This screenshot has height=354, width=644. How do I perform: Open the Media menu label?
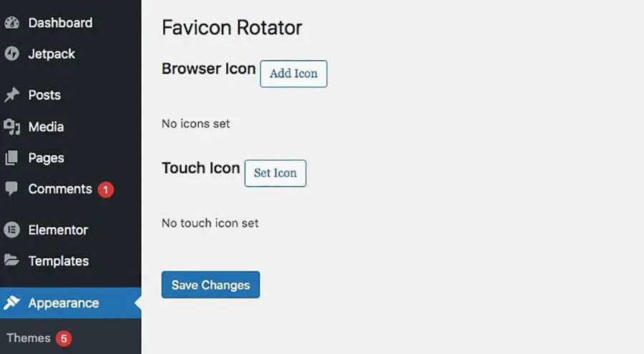46,127
